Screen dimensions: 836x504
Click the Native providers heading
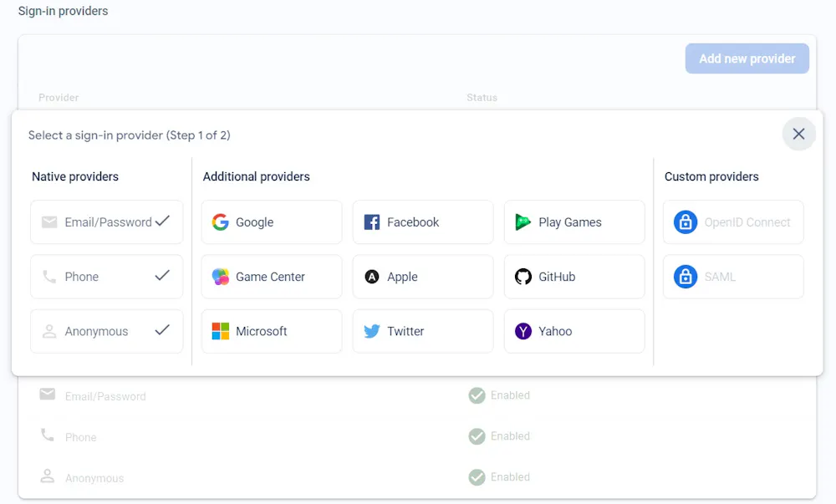pos(75,176)
